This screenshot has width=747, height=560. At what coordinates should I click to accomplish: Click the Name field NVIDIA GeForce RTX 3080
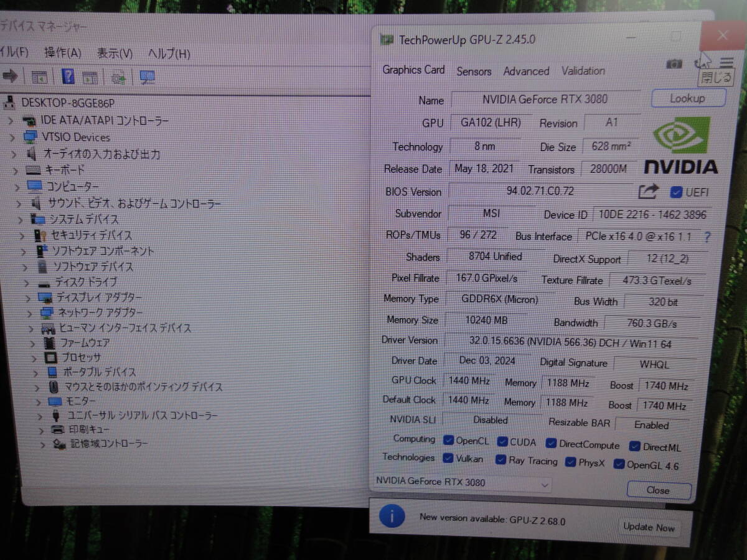point(545,99)
